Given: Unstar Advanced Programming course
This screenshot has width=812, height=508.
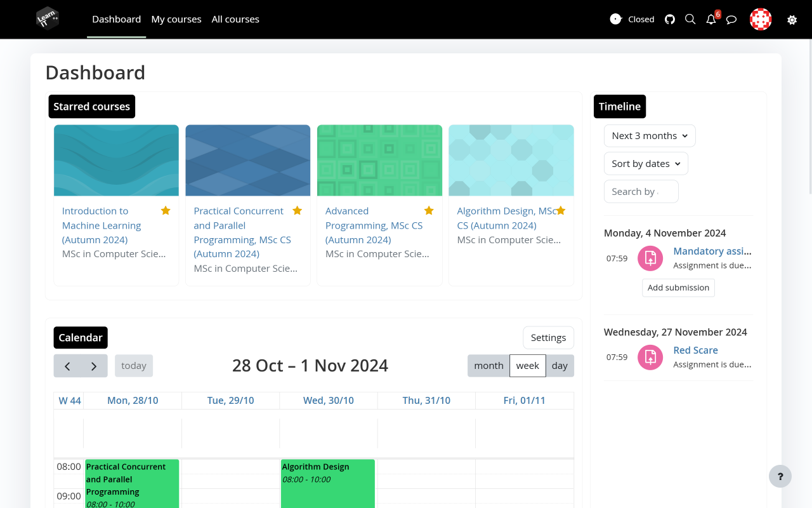Looking at the screenshot, I should click(429, 210).
